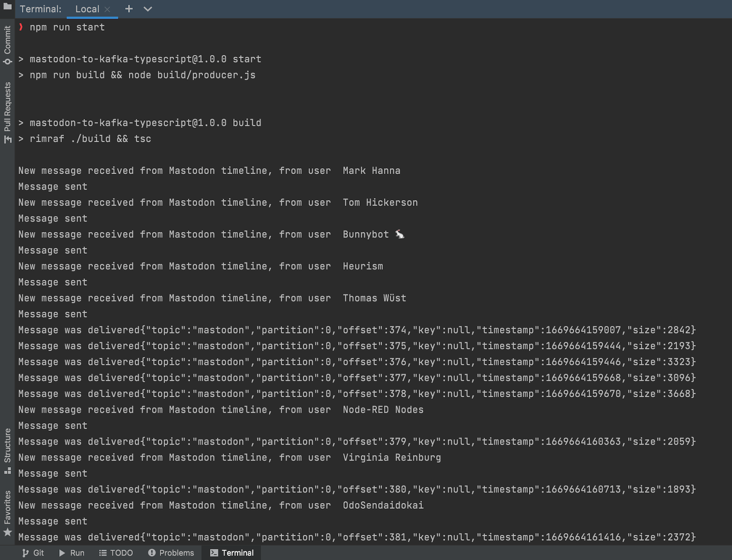Open the TODO tool window
Image resolution: width=732 pixels, height=560 pixels.
pyautogui.click(x=116, y=553)
